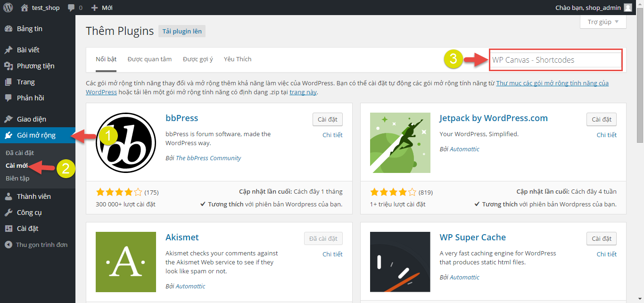
Task: Click the bbPress star rating
Action: tap(119, 192)
